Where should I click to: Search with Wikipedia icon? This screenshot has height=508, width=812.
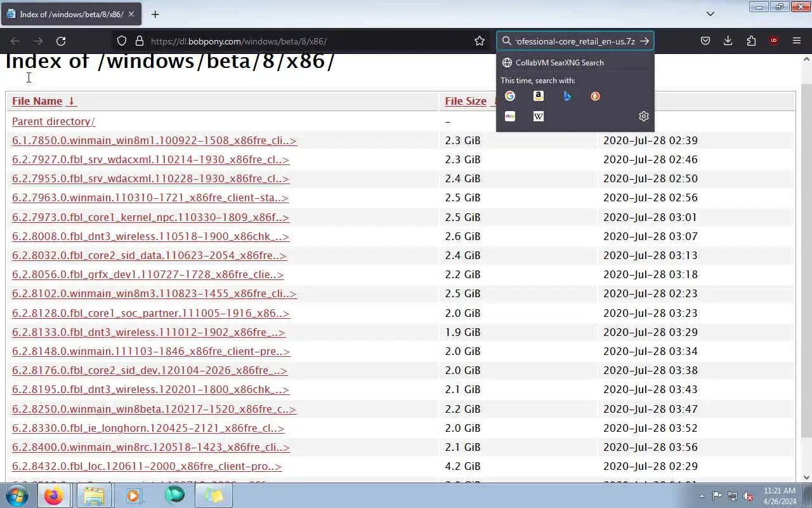pos(539,116)
